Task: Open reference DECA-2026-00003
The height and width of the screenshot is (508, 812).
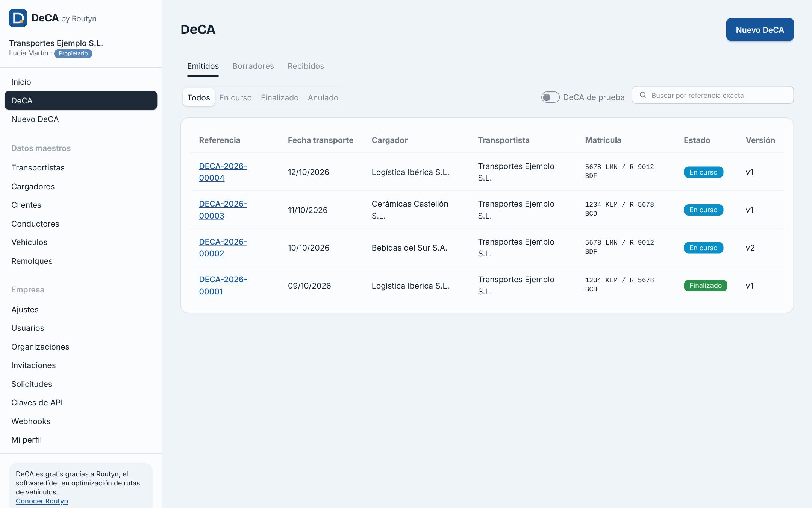Action: pos(223,210)
